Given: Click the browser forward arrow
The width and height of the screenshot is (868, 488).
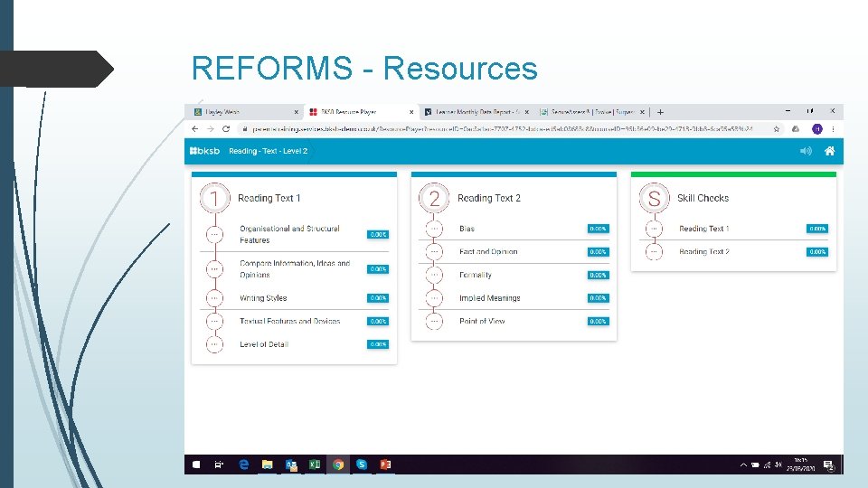Looking at the screenshot, I should 211,129.
